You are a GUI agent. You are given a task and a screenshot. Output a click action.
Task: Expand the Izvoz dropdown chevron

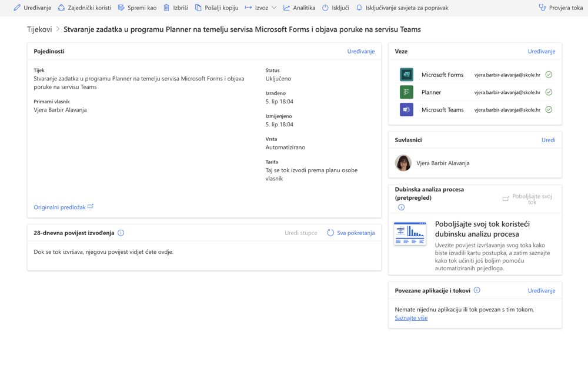(x=274, y=8)
